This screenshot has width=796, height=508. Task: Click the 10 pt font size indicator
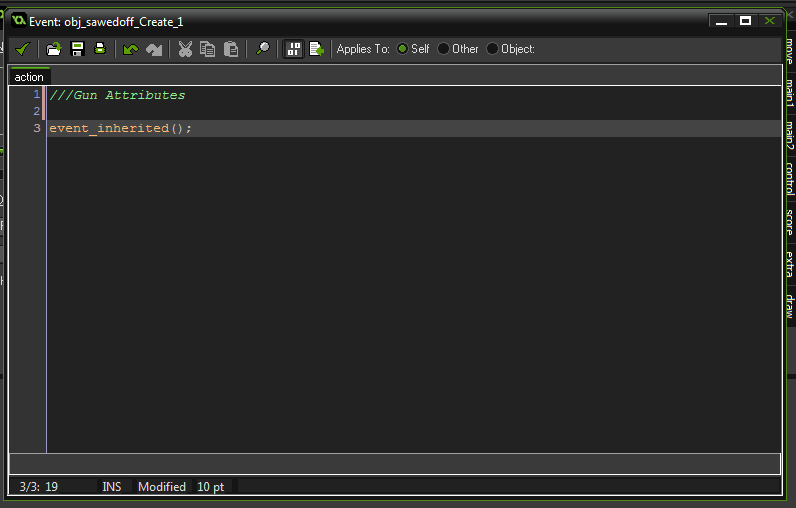coord(211,487)
